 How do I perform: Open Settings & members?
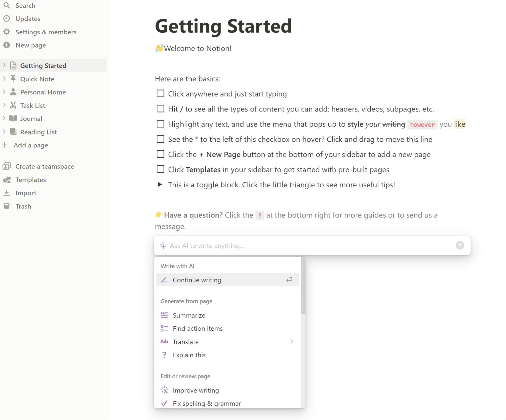[46, 32]
